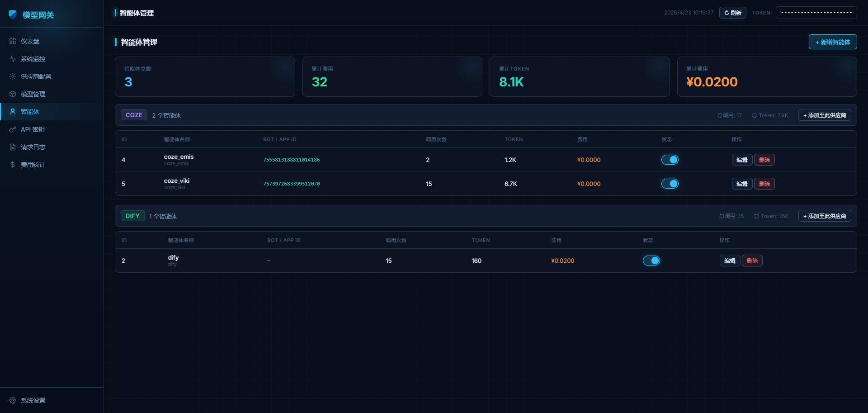Screen dimensions: 868x413
Task: Turn off the dify agent status switch
Action: [x=651, y=261]
